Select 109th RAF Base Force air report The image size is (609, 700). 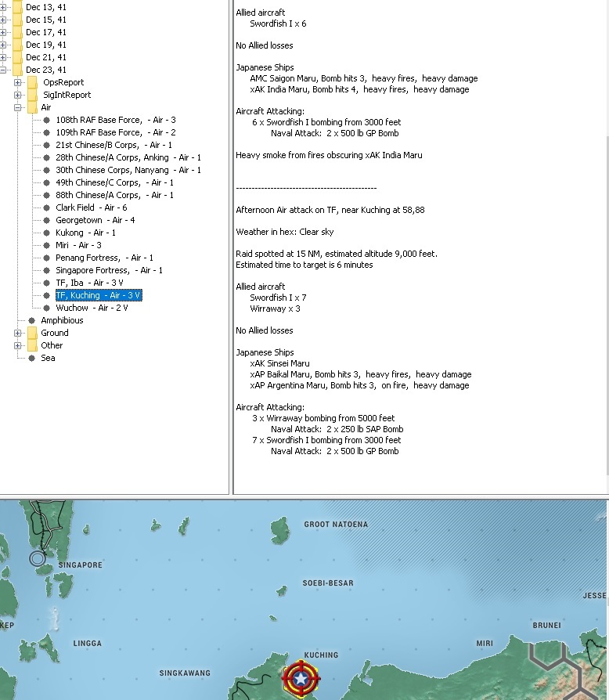click(116, 132)
